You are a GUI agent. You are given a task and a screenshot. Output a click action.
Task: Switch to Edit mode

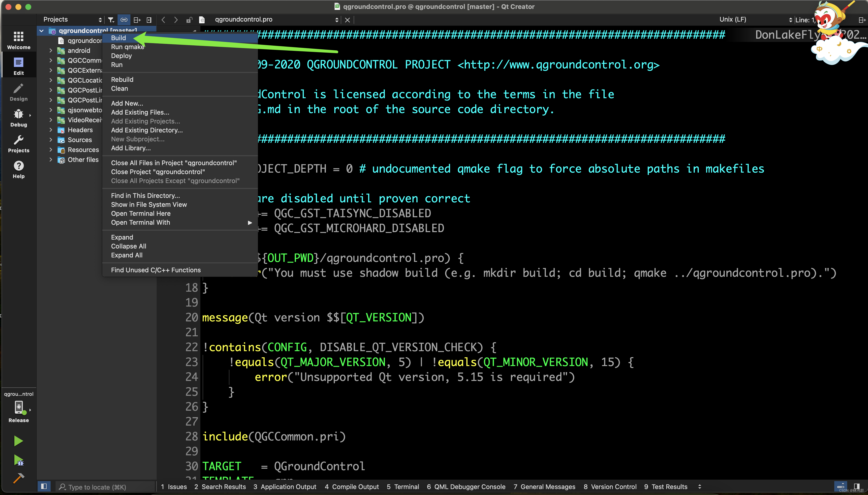19,66
